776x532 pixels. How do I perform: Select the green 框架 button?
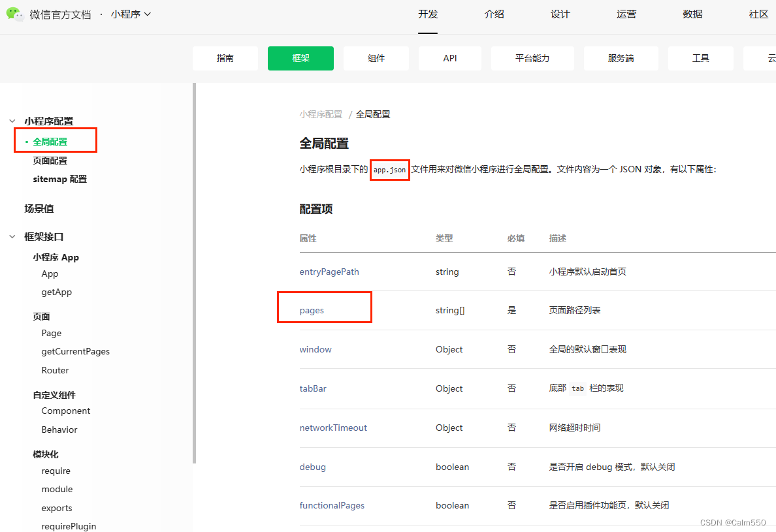tap(300, 58)
